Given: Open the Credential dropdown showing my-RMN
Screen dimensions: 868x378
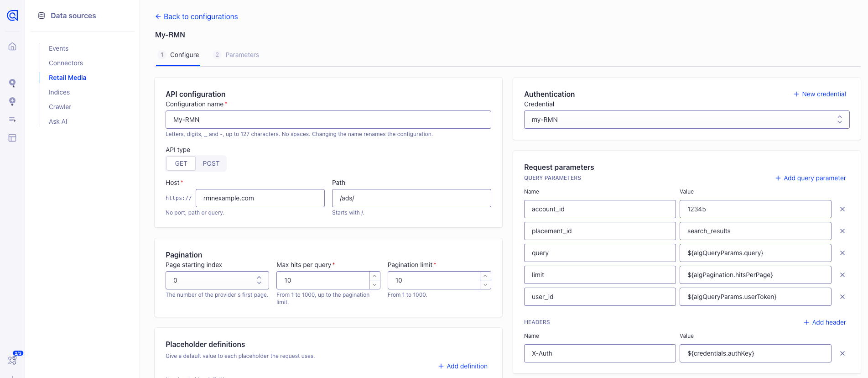Looking at the screenshot, I should pyautogui.click(x=686, y=120).
